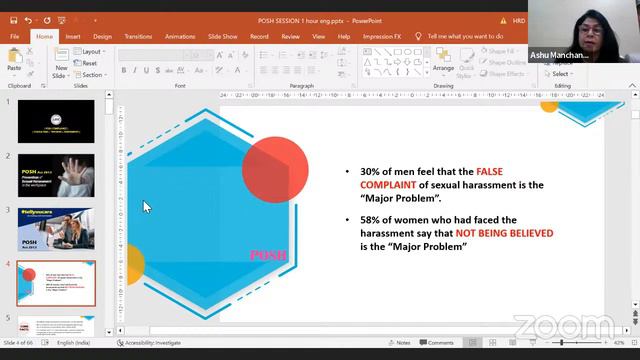640x360 pixels.
Task: Collapse the ribbon with the chevron
Action: tap(632, 85)
